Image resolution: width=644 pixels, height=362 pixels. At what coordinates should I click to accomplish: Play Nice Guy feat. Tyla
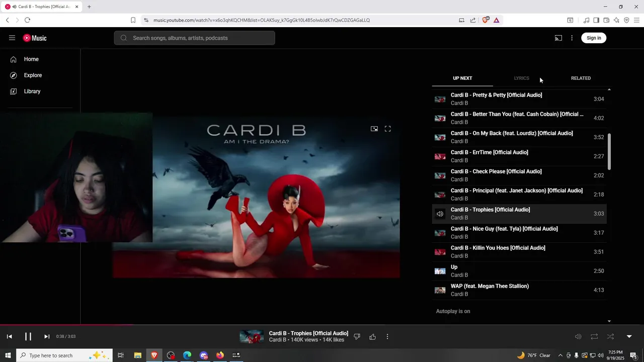tap(519, 233)
